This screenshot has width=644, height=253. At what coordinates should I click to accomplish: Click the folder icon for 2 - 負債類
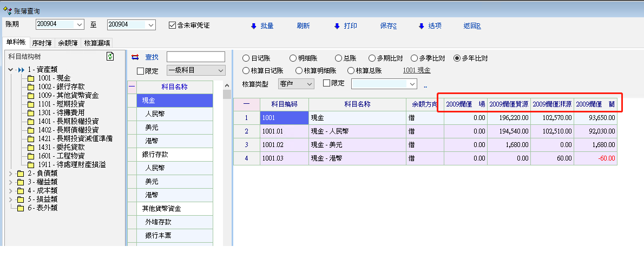coord(21,174)
